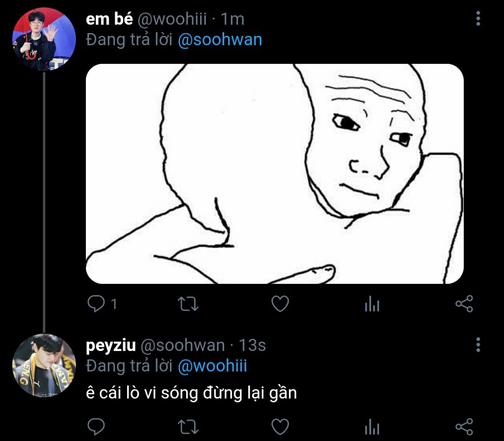
Task: Open em bé display name profile
Action: pyautogui.click(x=109, y=19)
